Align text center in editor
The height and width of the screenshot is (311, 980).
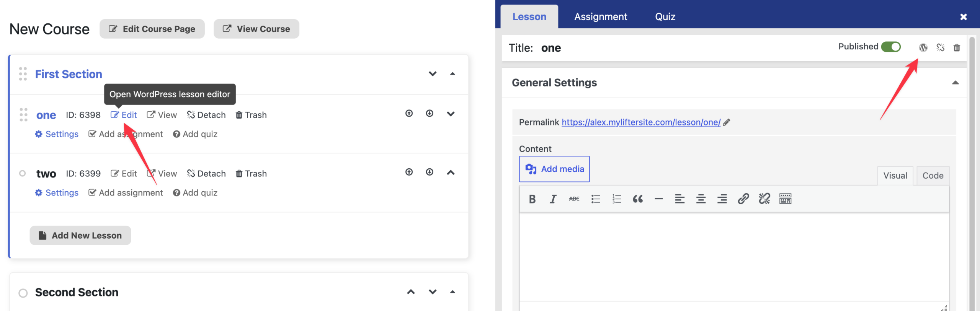point(701,199)
